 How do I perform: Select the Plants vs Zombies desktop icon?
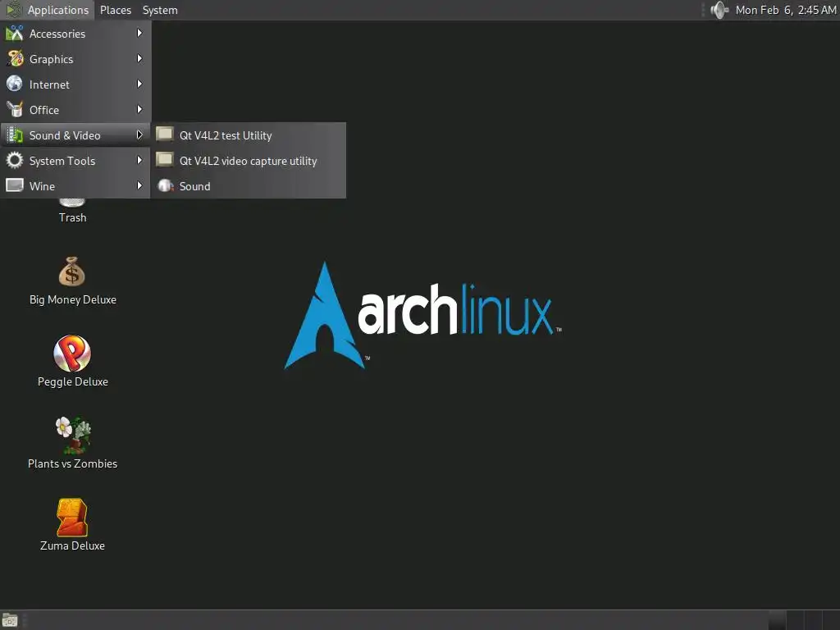pos(73,435)
